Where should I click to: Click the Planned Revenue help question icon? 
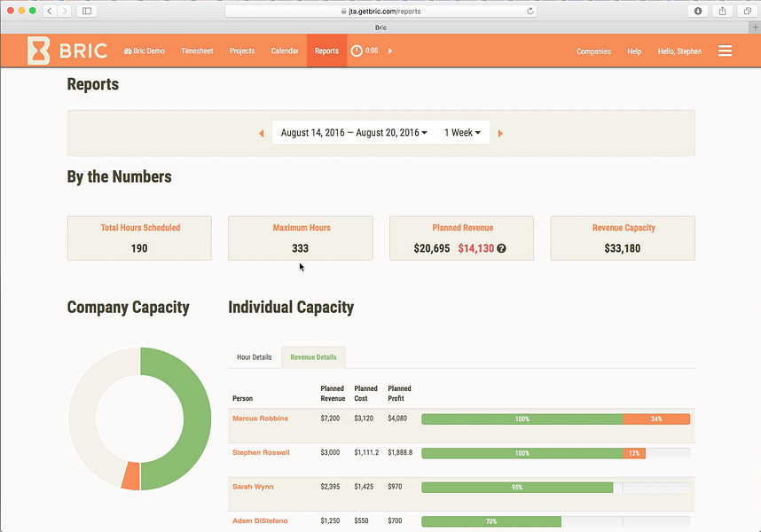(x=501, y=248)
